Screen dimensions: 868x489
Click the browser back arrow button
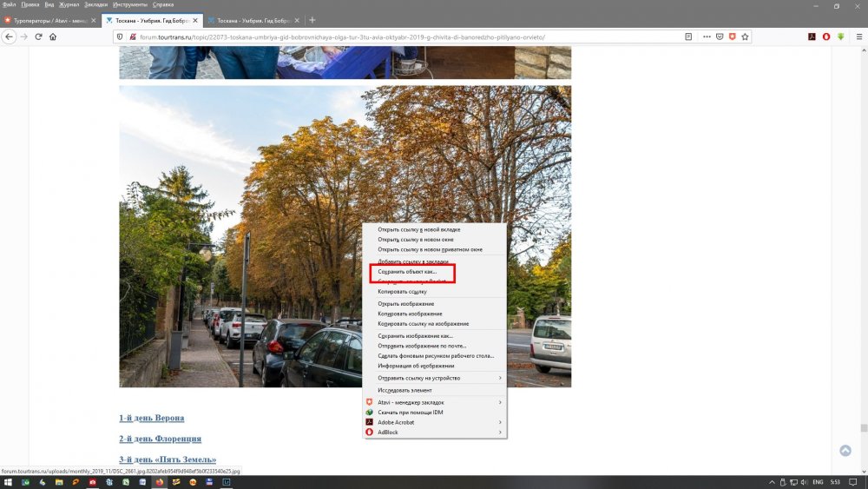click(x=10, y=36)
